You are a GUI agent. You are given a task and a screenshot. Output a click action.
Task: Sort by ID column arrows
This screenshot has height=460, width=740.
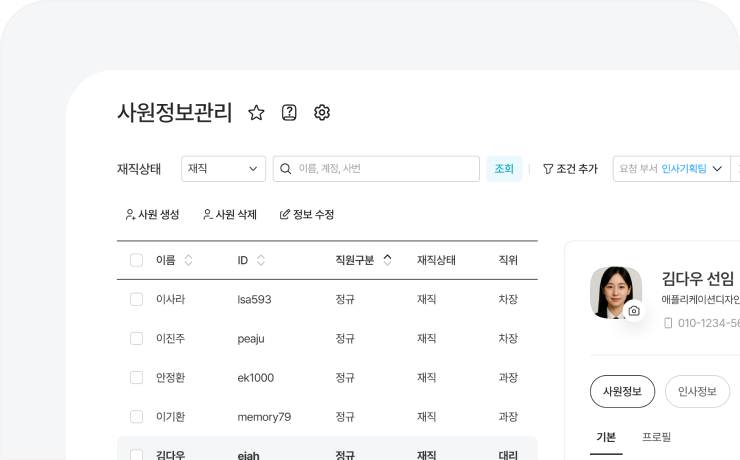[261, 260]
